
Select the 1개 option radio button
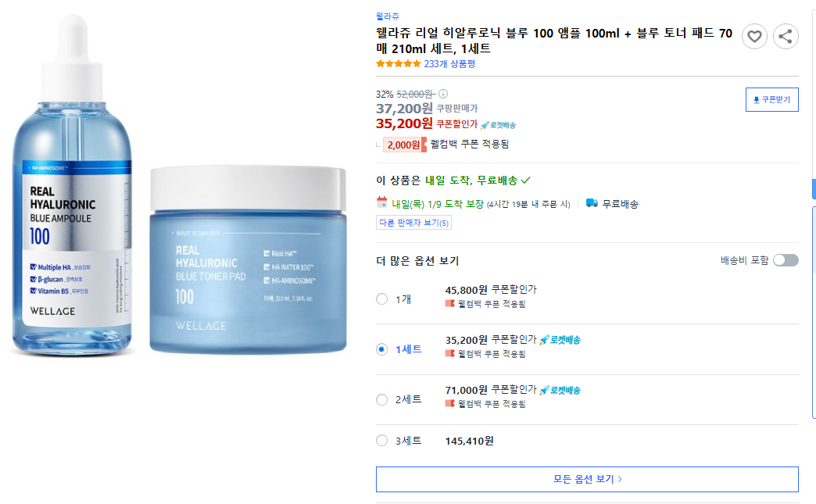click(382, 299)
